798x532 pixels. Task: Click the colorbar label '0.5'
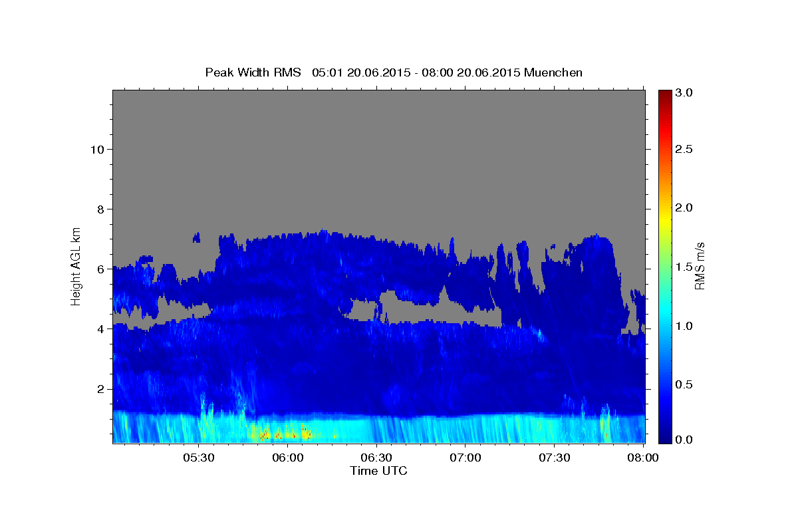[685, 384]
